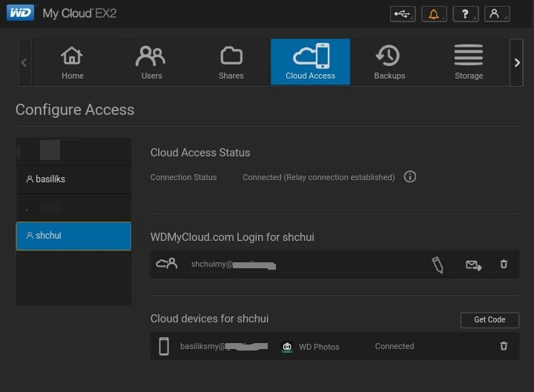Resend the email invitation for shchuimy login
The height and width of the screenshot is (392, 534).
coord(474,265)
